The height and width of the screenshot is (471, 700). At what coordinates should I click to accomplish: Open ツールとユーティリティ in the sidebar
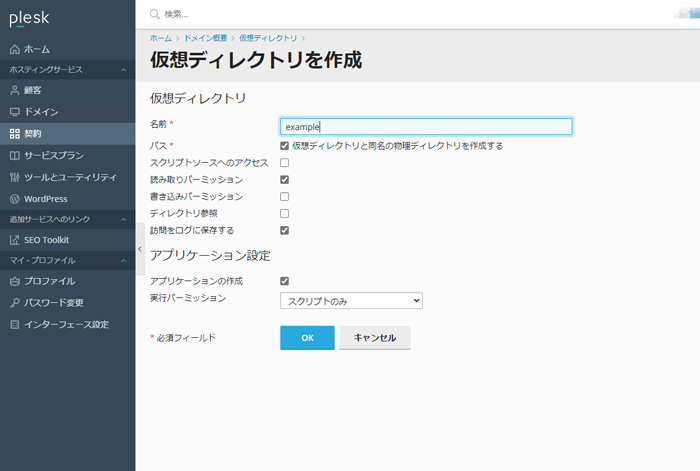pyautogui.click(x=63, y=177)
